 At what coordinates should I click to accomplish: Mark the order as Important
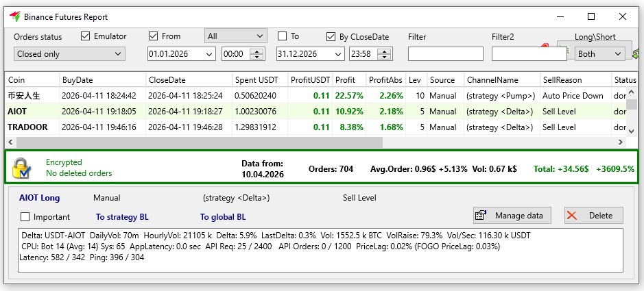[x=25, y=217]
